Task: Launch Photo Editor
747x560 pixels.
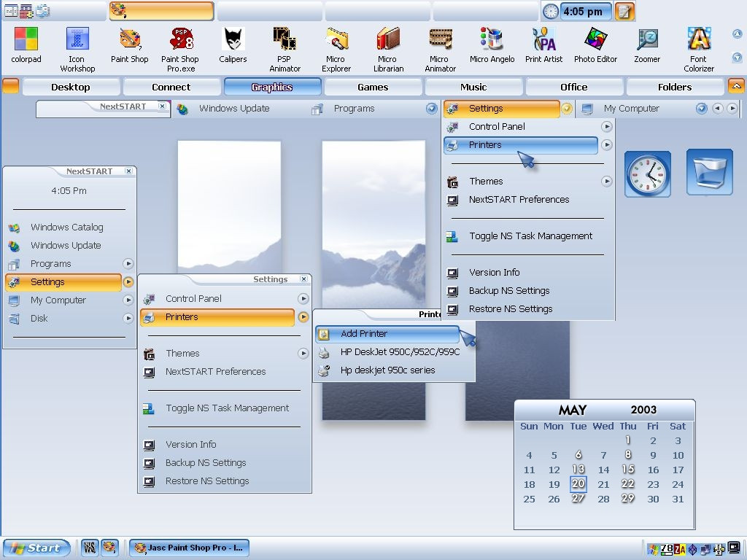Action: [x=595, y=46]
